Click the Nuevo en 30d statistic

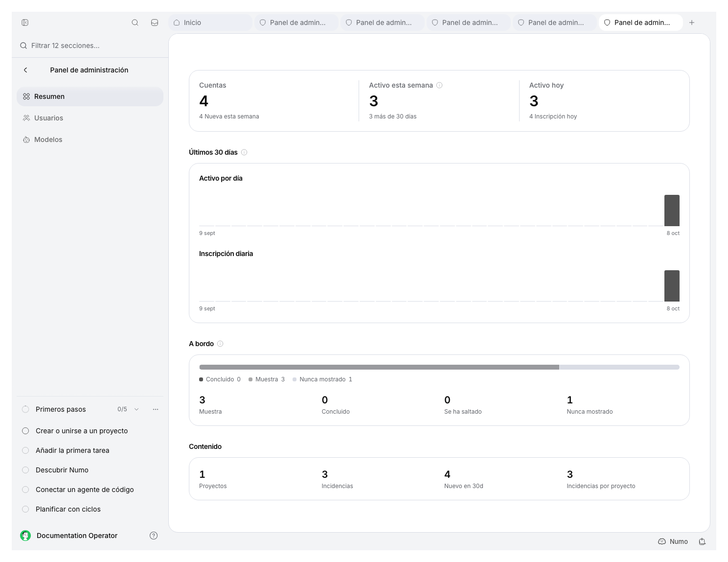pos(464,479)
